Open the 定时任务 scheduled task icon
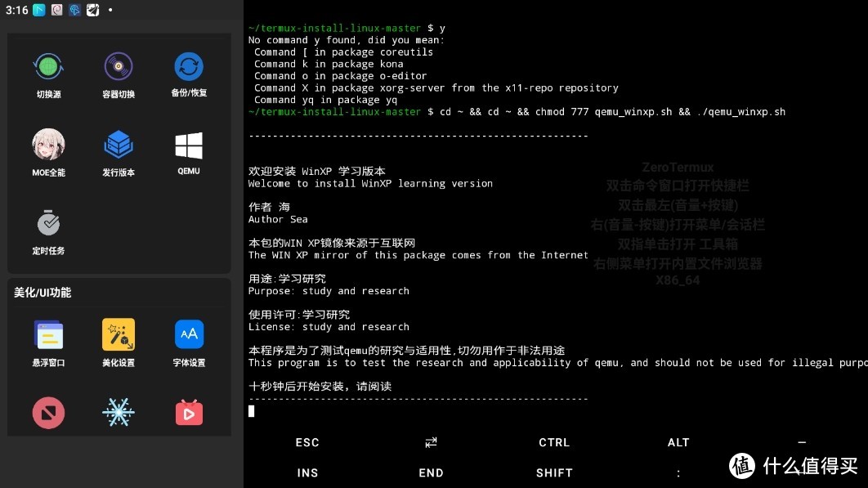Image resolution: width=868 pixels, height=488 pixels. [48, 222]
